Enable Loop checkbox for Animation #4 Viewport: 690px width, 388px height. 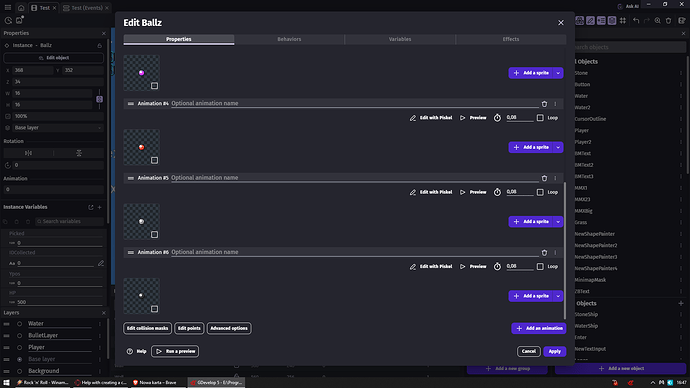coord(540,118)
